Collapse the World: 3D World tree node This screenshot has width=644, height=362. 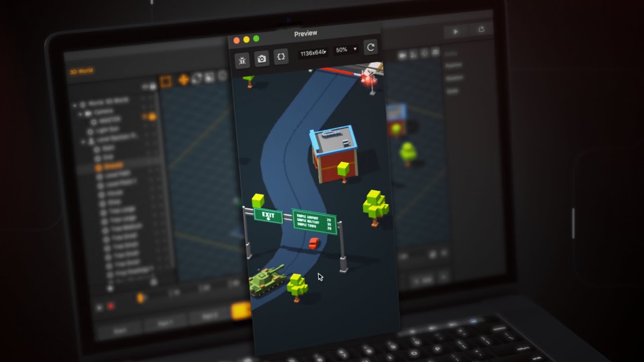point(75,105)
